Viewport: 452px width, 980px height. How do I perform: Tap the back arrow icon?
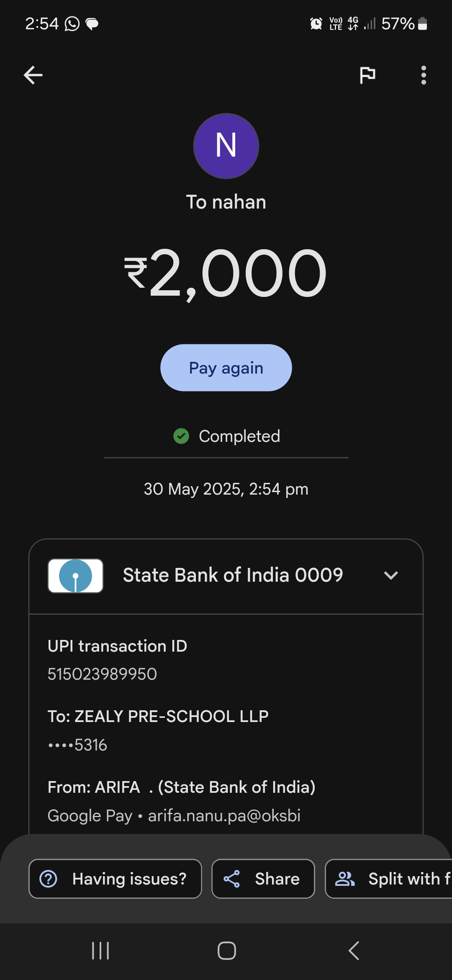pyautogui.click(x=33, y=75)
